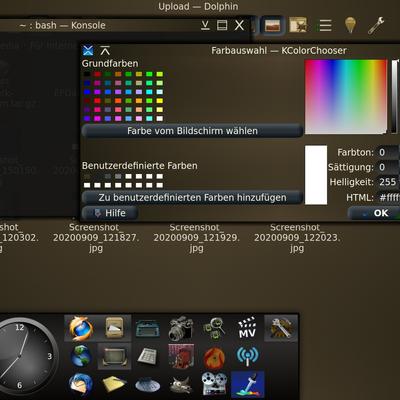Click the KColorChooser pipette dock icon

247,385
